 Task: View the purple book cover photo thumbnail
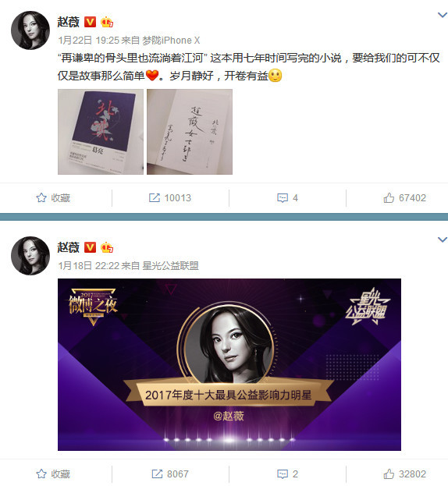coord(101,132)
